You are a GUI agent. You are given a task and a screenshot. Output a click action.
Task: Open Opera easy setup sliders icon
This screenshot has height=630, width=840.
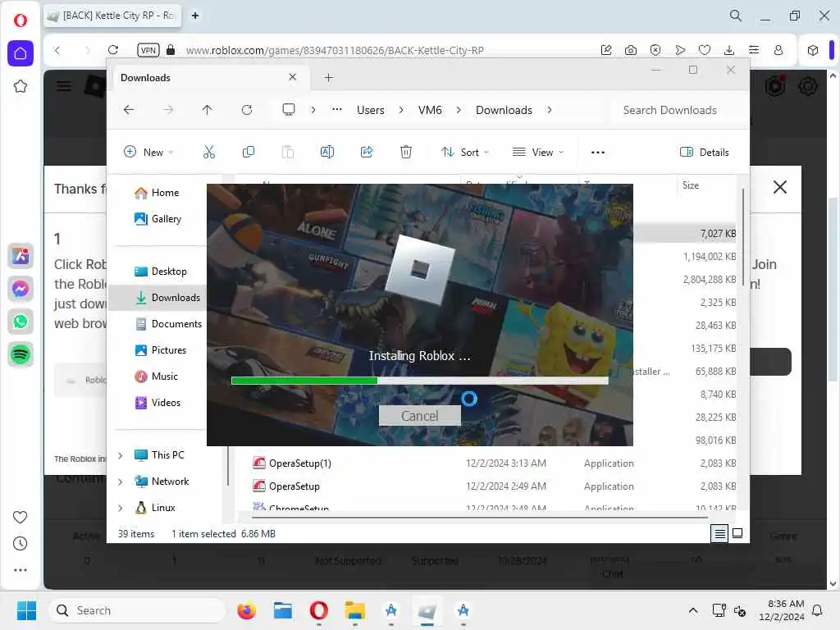coord(754,50)
